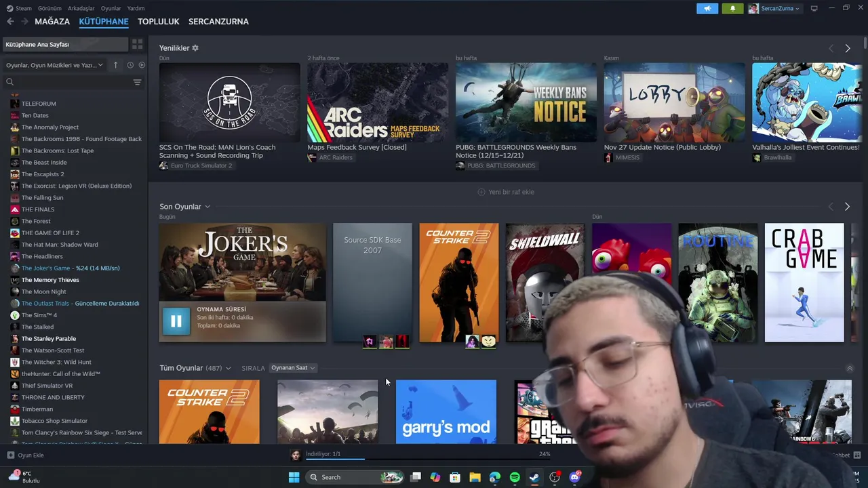The width and height of the screenshot is (868, 488).
Task: Show next Son Oyunlar games arrow
Action: tap(847, 207)
